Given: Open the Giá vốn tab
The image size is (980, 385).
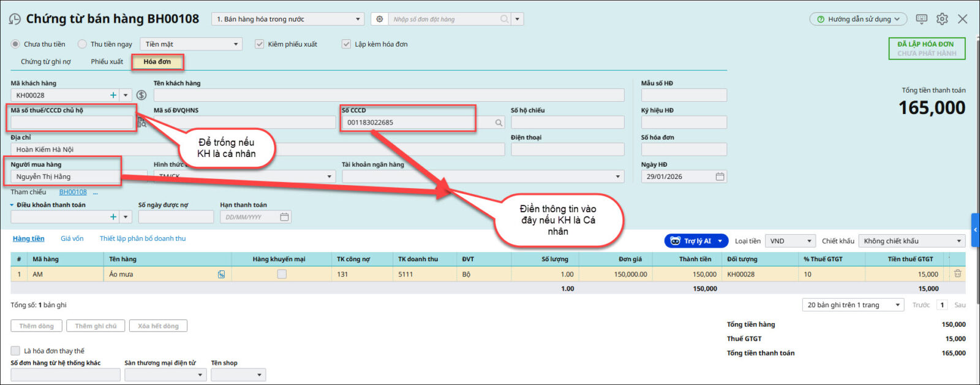Looking at the screenshot, I should coord(72,238).
